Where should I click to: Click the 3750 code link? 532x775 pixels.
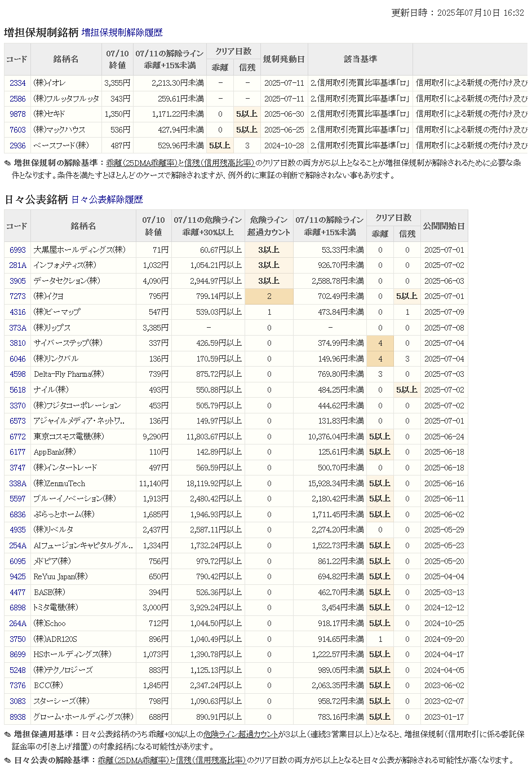(17, 639)
